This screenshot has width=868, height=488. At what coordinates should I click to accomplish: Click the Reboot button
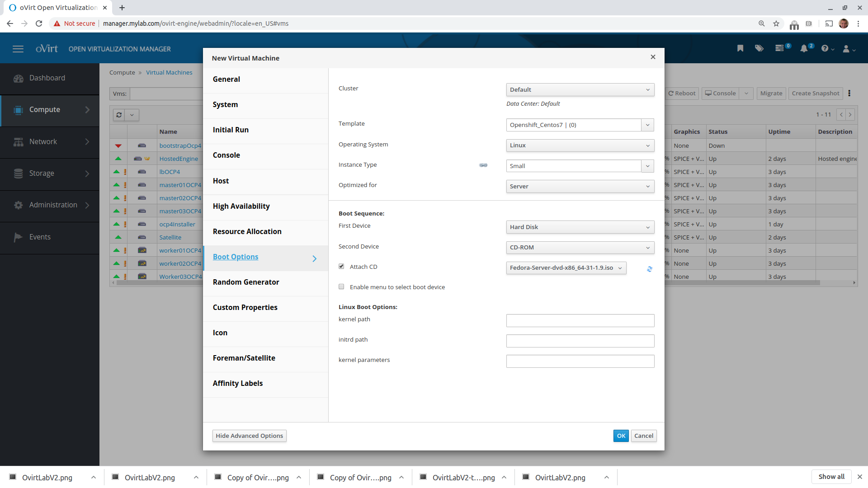pyautogui.click(x=682, y=94)
